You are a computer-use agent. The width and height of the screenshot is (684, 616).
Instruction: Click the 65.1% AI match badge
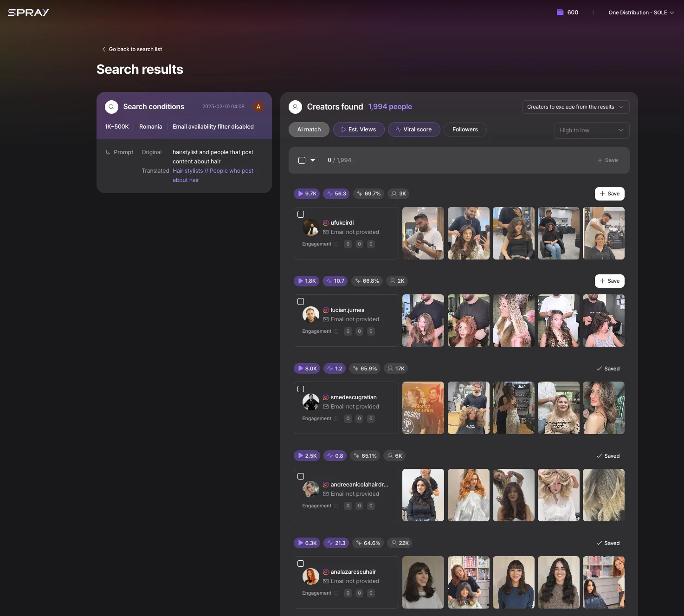[365, 456]
